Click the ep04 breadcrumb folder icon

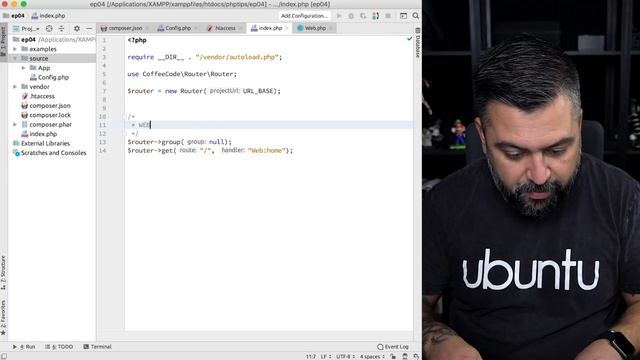click(6, 16)
